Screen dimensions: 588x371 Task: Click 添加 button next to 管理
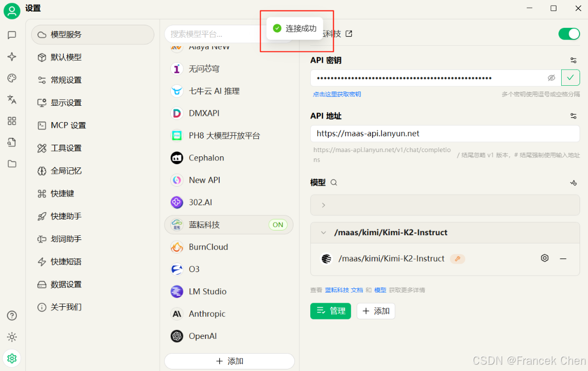click(x=376, y=311)
